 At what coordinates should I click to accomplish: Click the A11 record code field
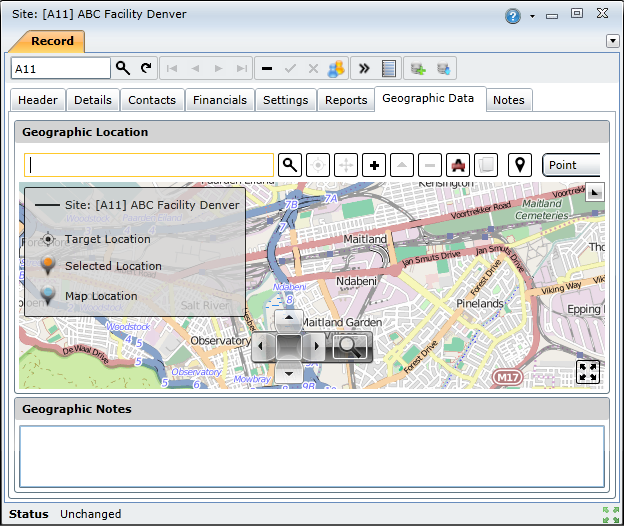[61, 68]
